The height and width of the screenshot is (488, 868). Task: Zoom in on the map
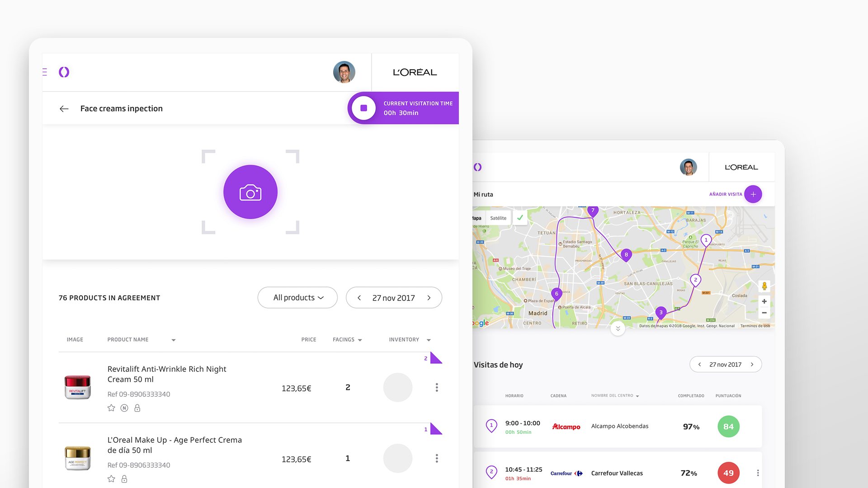coord(764,301)
